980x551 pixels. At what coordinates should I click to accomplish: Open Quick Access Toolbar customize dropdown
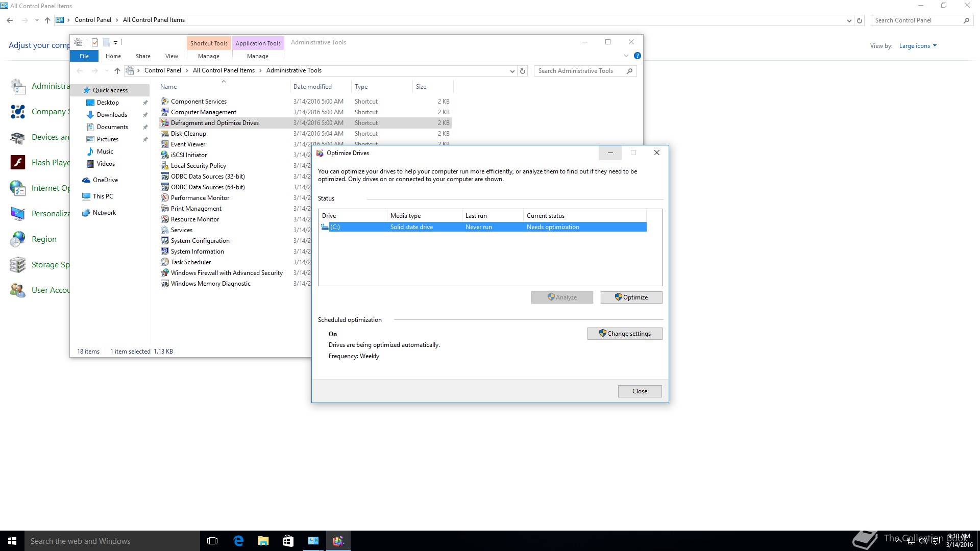click(116, 43)
